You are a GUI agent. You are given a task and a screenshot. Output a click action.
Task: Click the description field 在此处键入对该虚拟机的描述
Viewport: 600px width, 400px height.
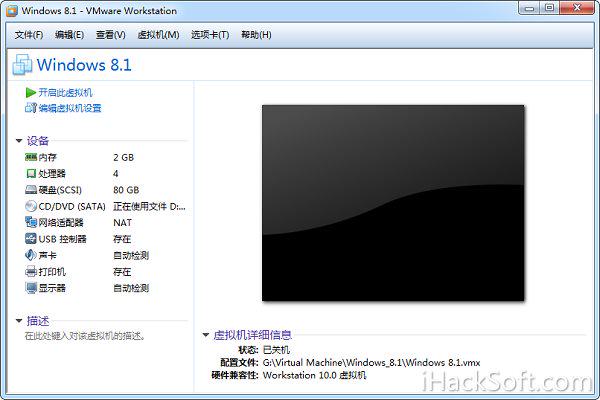click(85, 336)
